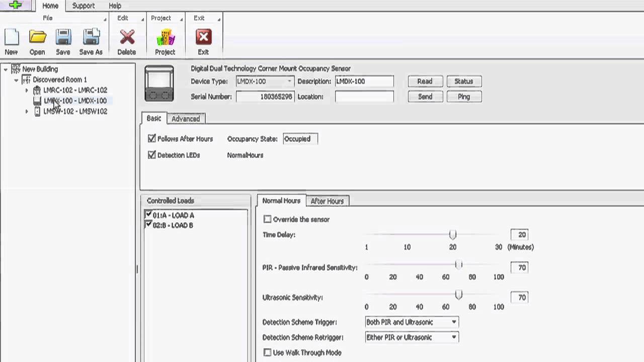Image resolution: width=644 pixels, height=362 pixels.
Task: Click the Time Delay value box
Action: [x=519, y=235]
